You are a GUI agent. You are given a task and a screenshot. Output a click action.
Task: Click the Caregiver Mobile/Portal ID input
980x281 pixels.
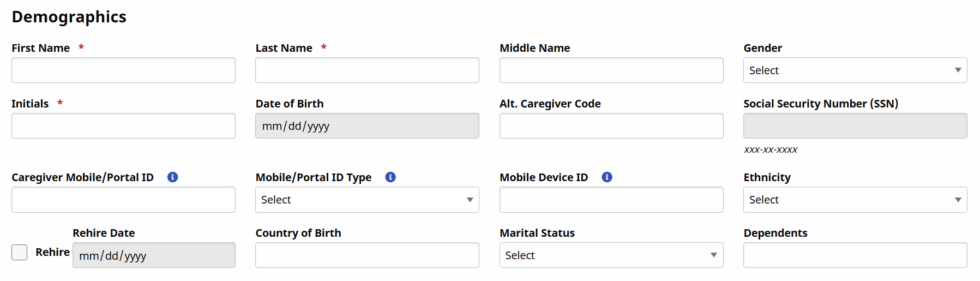click(x=123, y=200)
